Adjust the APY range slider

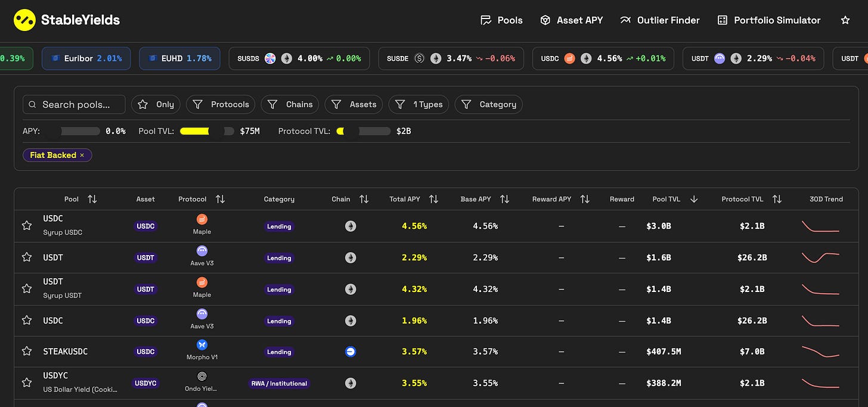73,131
